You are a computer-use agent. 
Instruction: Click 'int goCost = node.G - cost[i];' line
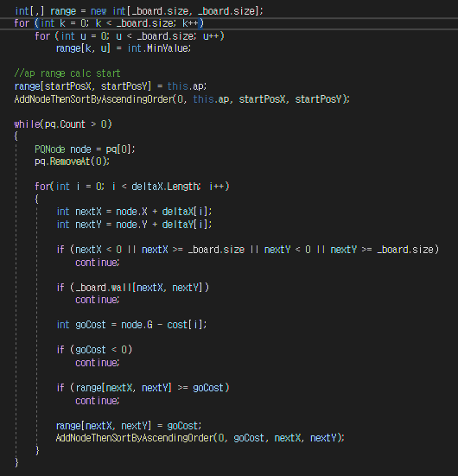coord(132,325)
